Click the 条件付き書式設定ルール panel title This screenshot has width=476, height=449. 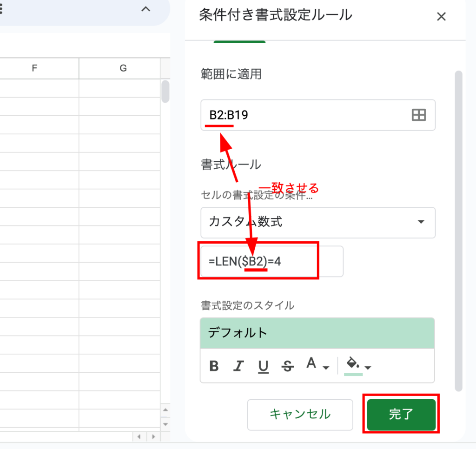click(276, 15)
